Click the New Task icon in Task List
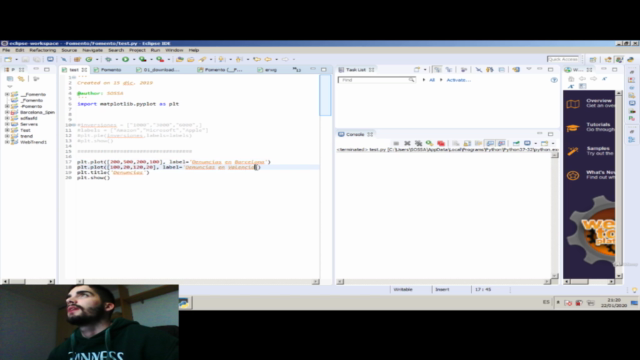The height and width of the screenshot is (360, 640). click(417, 70)
